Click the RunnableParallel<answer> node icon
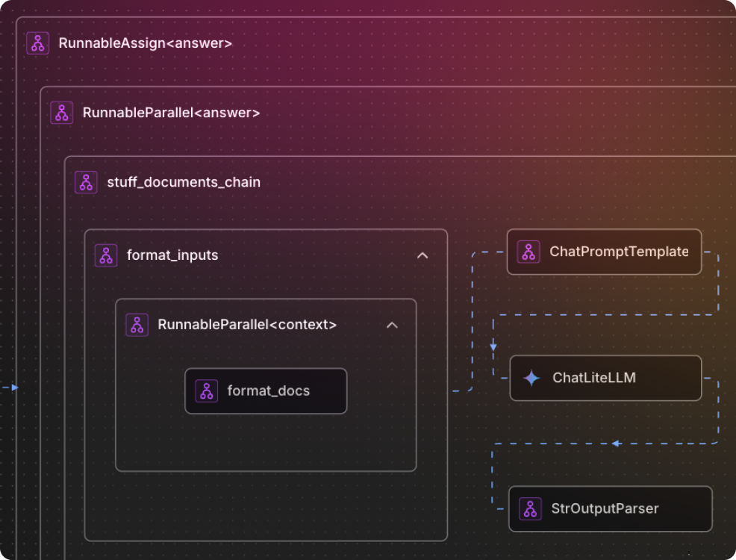This screenshot has width=736, height=560. (62, 113)
